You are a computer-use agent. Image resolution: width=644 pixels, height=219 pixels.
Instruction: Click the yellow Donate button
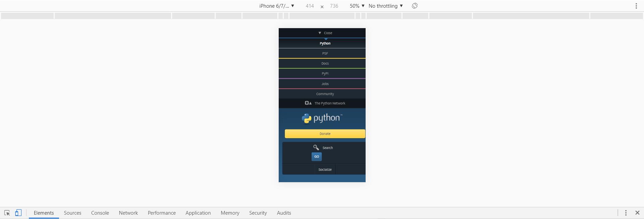tap(325, 134)
